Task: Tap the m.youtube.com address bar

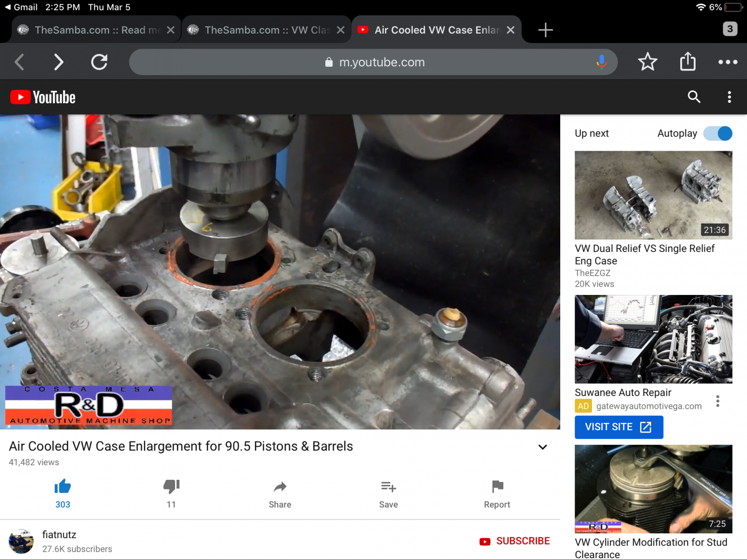Action: click(x=373, y=62)
